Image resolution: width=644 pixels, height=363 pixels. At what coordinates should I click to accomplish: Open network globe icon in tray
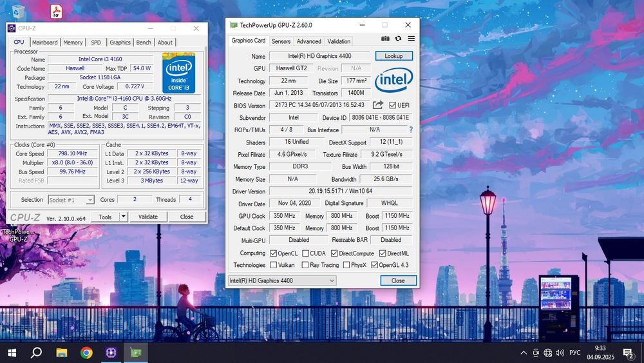548,353
